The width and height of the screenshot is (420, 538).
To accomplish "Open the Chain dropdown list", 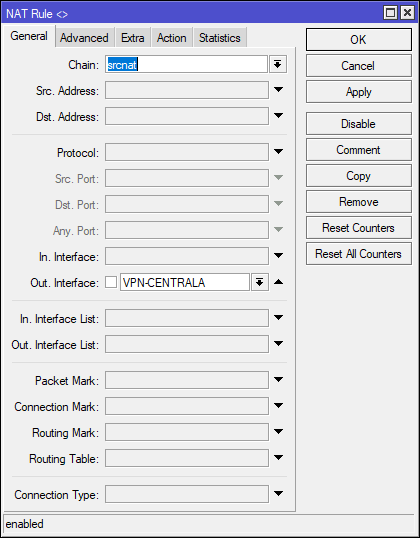I will (278, 64).
